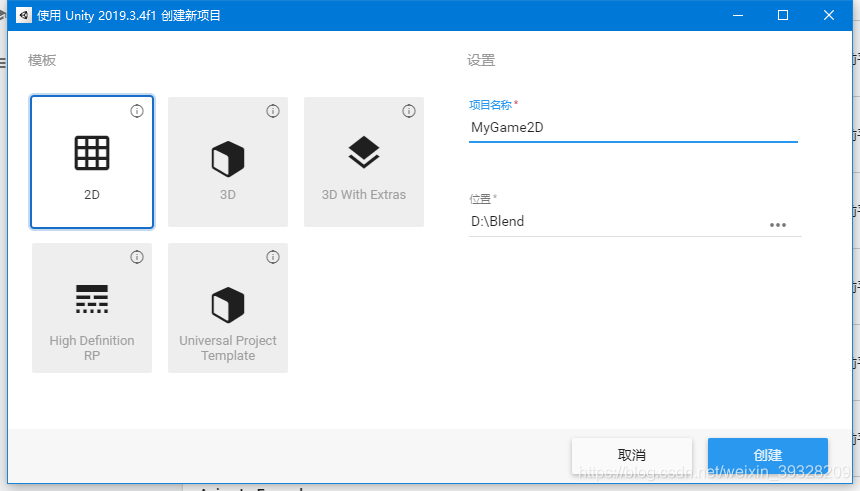
Task: Pick the High Definition RP template
Action: click(92, 308)
